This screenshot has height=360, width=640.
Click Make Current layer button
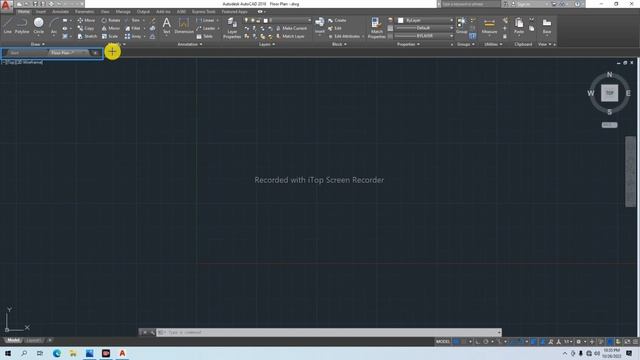coord(291,28)
